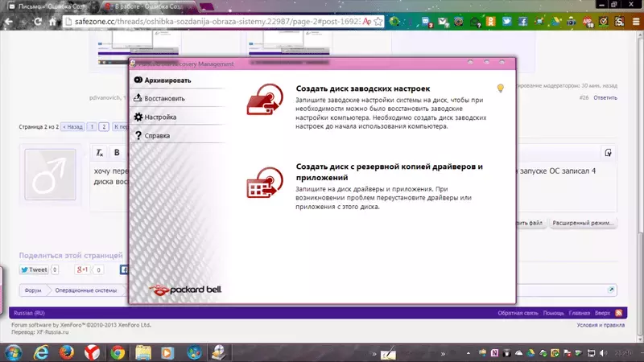This screenshot has width=644, height=362.
Task: Click the OneNote tray icon
Action: (494, 353)
